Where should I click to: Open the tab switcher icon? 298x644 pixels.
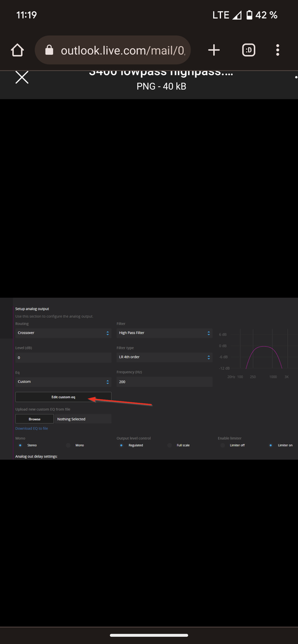[248, 50]
